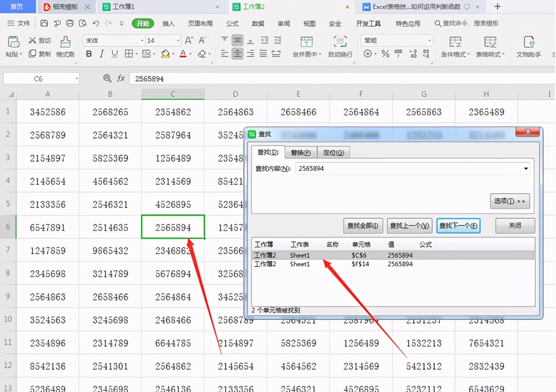Switch to Page Layout tab (页面布局)
This screenshot has height=392, width=556.
(x=200, y=24)
